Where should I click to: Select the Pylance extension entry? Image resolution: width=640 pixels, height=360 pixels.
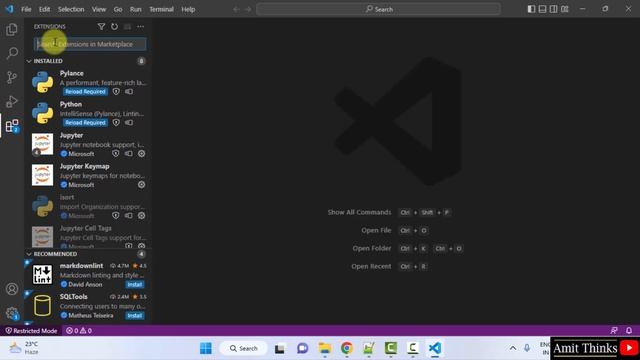pos(88,82)
